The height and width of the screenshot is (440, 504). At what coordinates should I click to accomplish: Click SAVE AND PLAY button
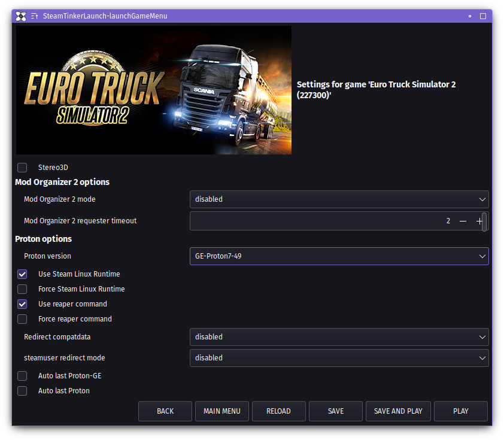[x=398, y=411]
